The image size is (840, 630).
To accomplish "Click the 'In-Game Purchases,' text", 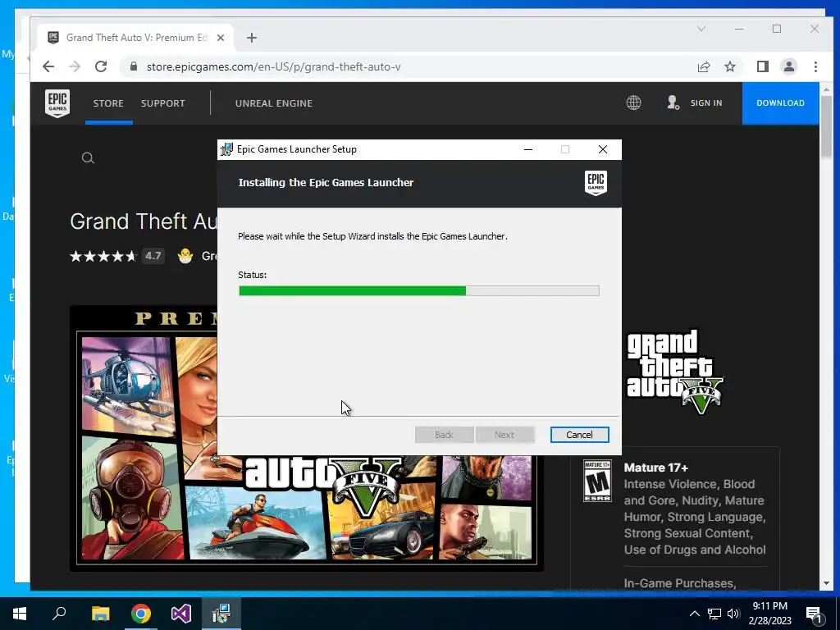I will click(680, 583).
